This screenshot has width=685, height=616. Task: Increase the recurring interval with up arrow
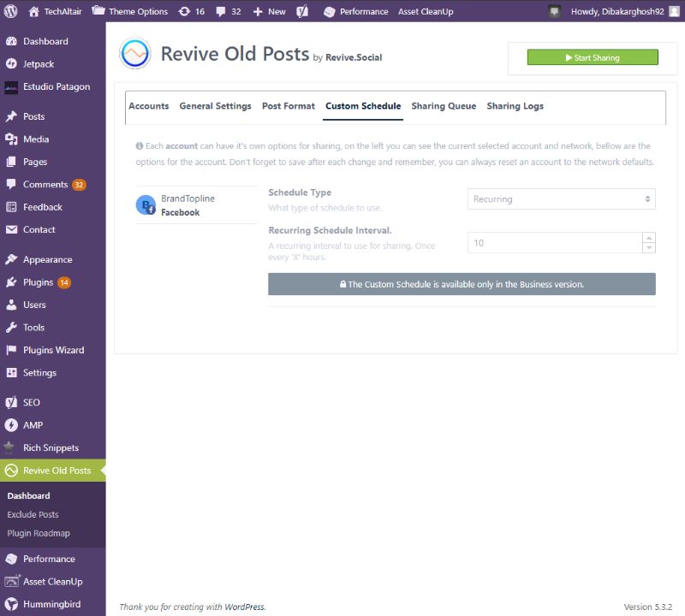[x=649, y=238]
